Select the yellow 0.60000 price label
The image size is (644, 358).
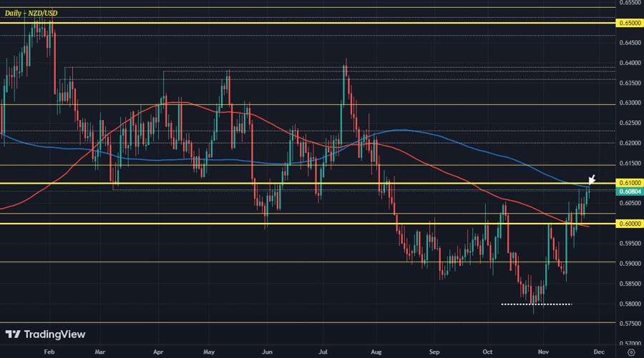pos(630,224)
